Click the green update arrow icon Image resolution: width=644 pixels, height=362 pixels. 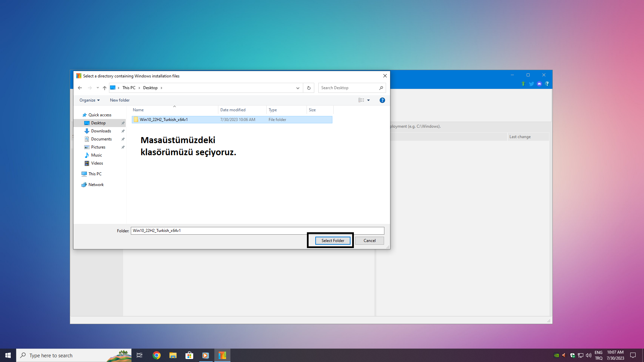[523, 84]
